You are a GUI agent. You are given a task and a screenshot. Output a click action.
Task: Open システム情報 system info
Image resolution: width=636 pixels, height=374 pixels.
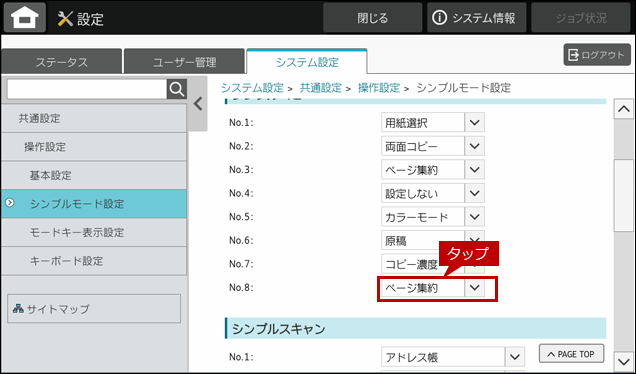[x=476, y=18]
